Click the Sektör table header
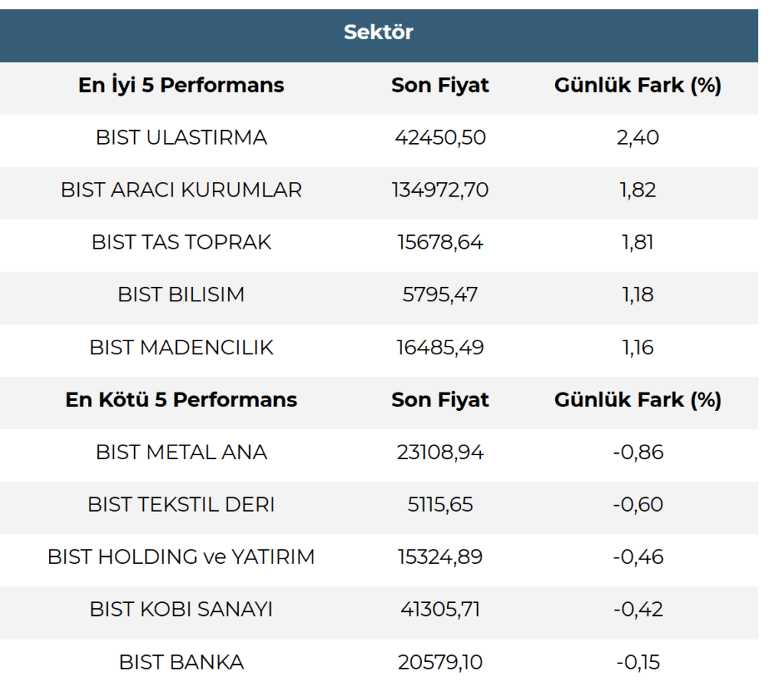The height and width of the screenshot is (697, 784). coord(378,32)
